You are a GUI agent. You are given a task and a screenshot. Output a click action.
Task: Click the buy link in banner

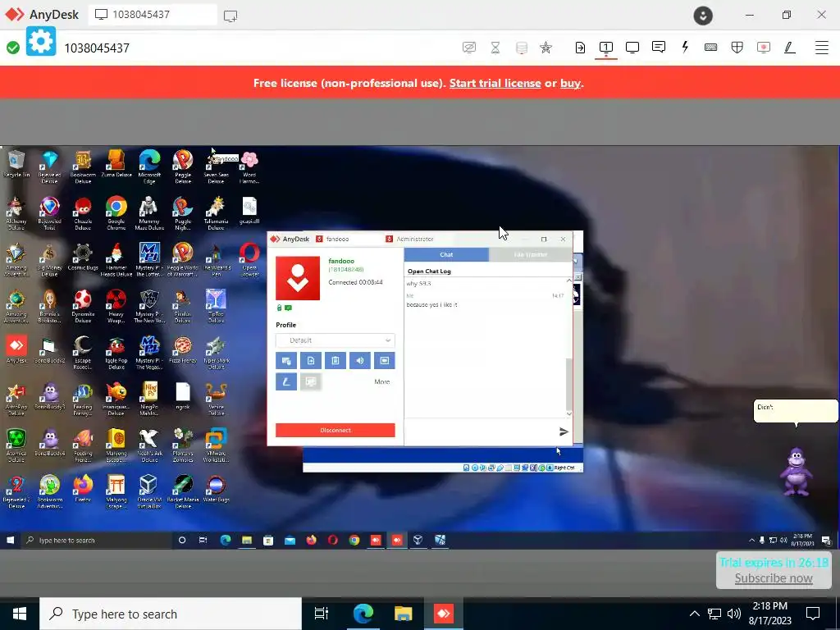(570, 83)
